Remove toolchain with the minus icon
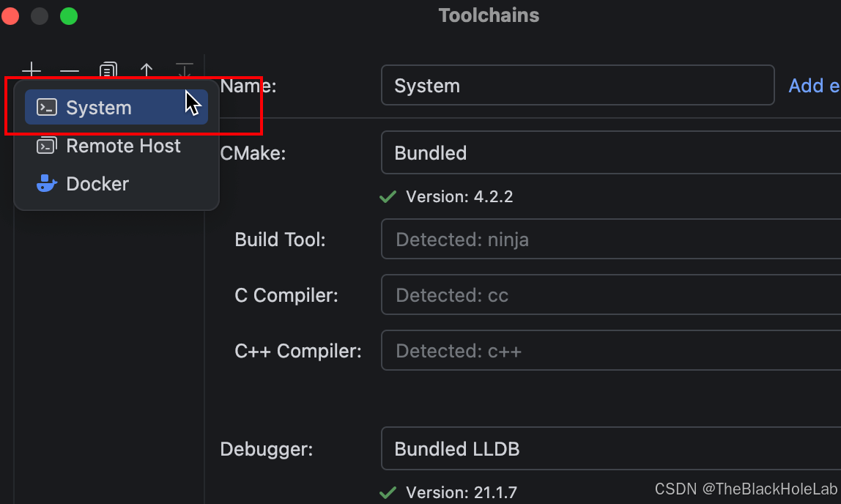 pyautogui.click(x=70, y=71)
